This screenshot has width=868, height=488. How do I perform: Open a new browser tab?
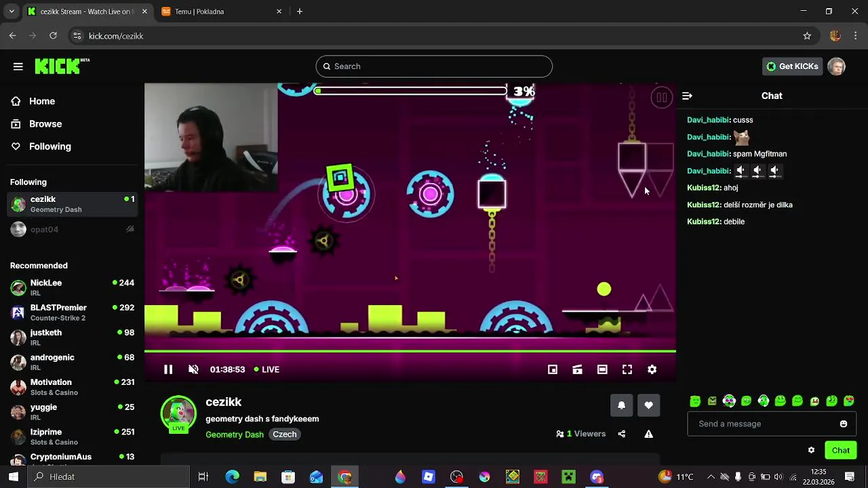(x=300, y=12)
